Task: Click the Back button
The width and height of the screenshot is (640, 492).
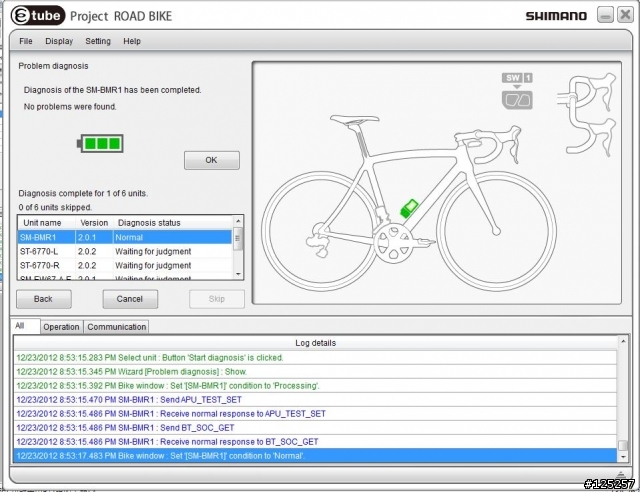Action: tap(44, 299)
